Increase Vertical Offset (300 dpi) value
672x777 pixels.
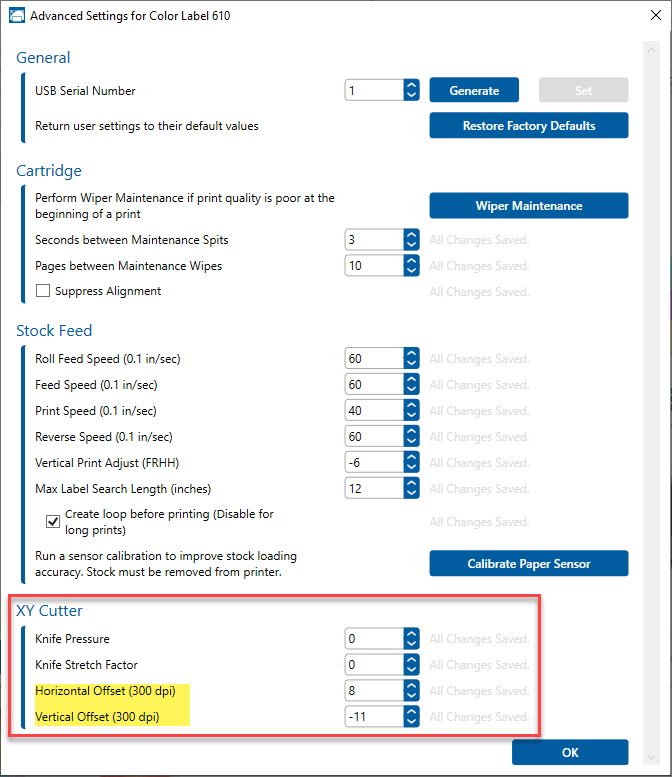411,711
